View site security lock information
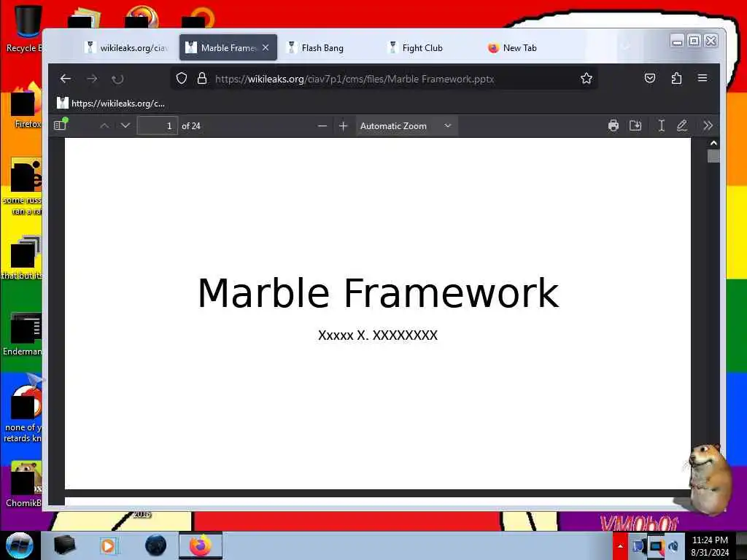The width and height of the screenshot is (747, 560). pyautogui.click(x=202, y=78)
